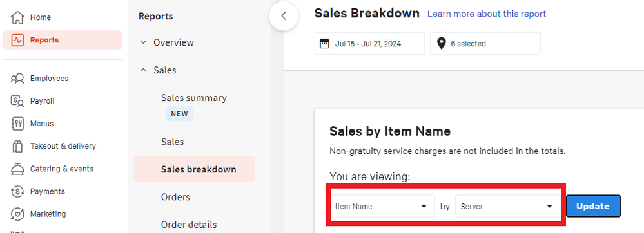This screenshot has width=644, height=233.
Task: Collapse the Reports side panel arrow
Action: [284, 16]
